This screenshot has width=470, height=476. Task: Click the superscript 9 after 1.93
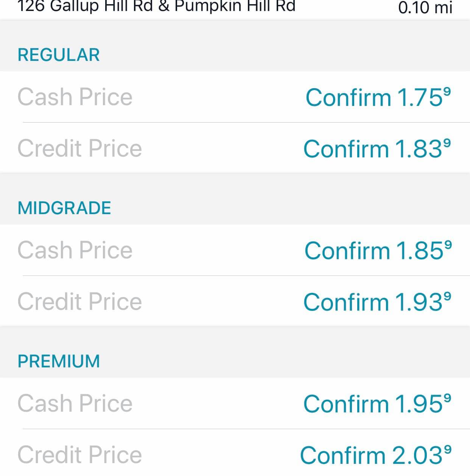(447, 296)
